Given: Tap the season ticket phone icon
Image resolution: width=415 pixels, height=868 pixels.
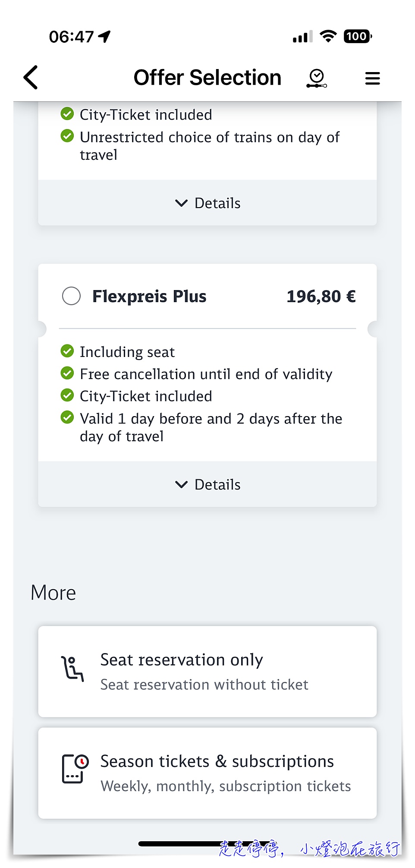Looking at the screenshot, I should 75,769.
